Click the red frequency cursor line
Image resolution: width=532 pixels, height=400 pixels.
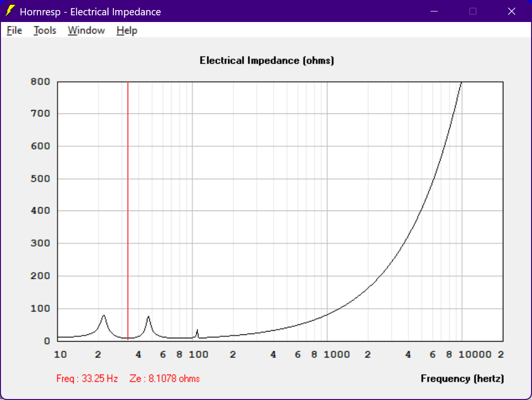point(128,211)
